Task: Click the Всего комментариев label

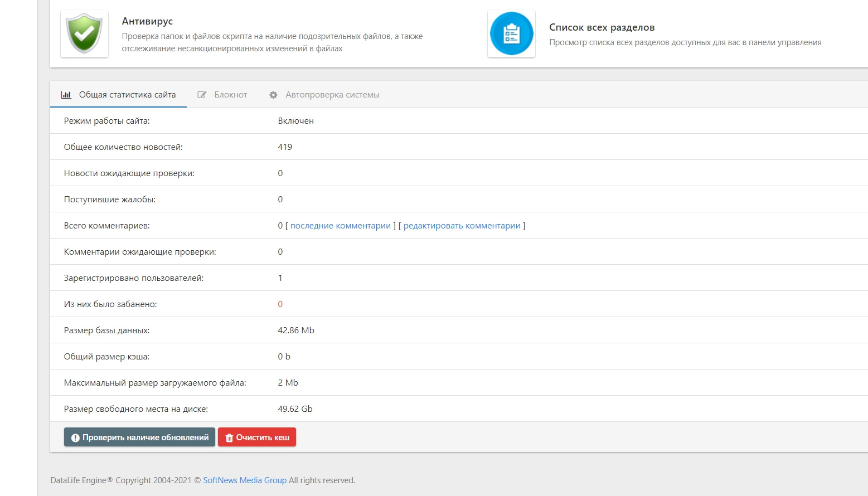Action: [107, 226]
